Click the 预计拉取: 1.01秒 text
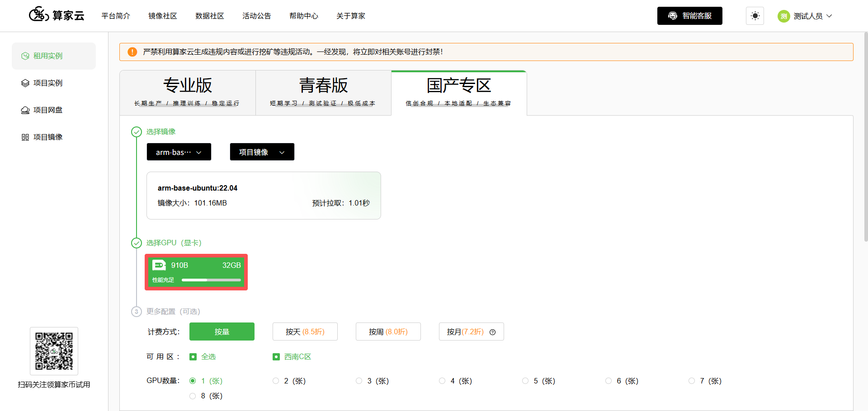868x411 pixels. coord(341,203)
